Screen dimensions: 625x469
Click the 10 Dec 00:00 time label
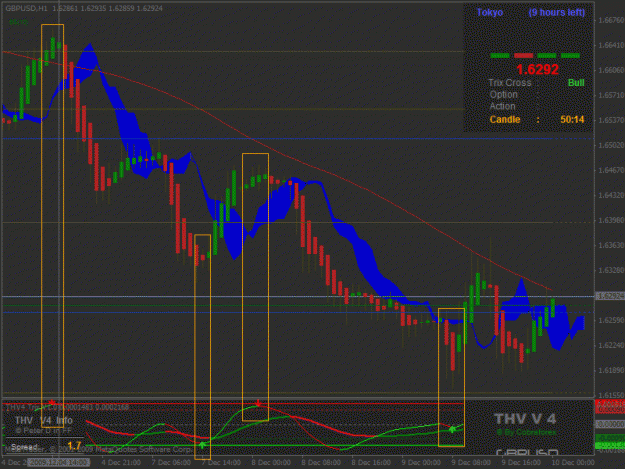pyautogui.click(x=573, y=463)
